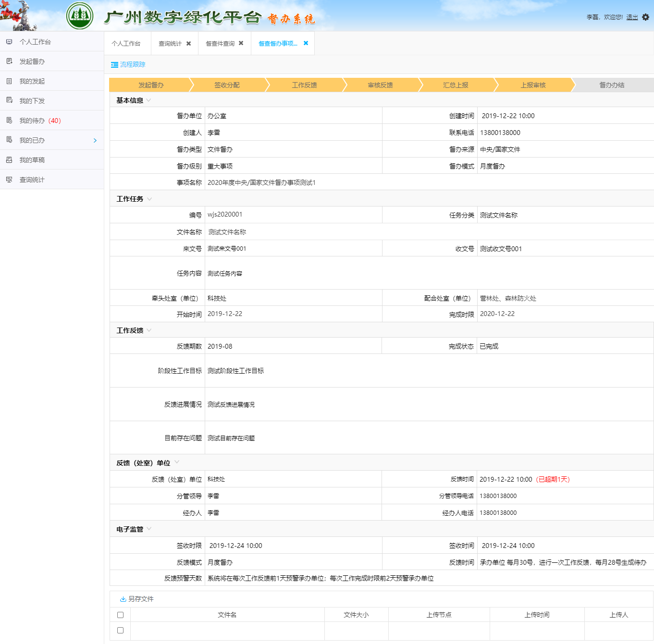Expand the 我的已办 sidebar arrow
654x644 pixels.
(x=95, y=140)
